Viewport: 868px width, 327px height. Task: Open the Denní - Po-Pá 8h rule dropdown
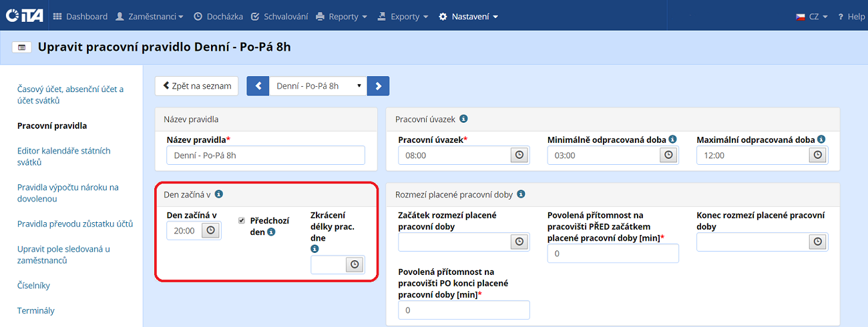click(318, 86)
